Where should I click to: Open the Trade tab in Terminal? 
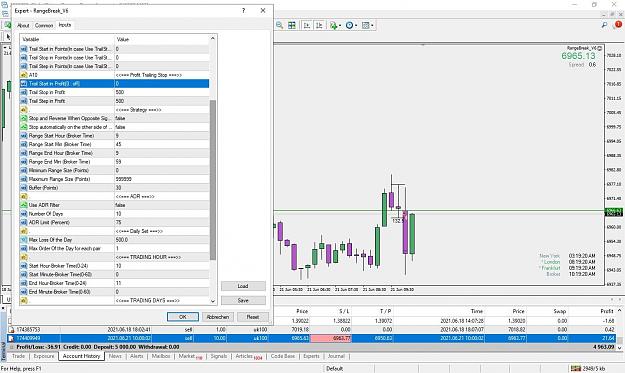[18, 356]
